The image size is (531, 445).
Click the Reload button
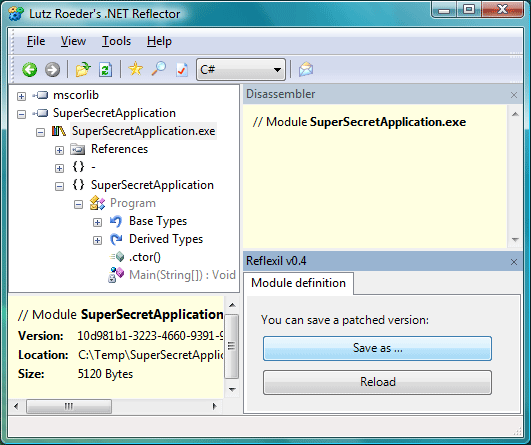point(377,382)
